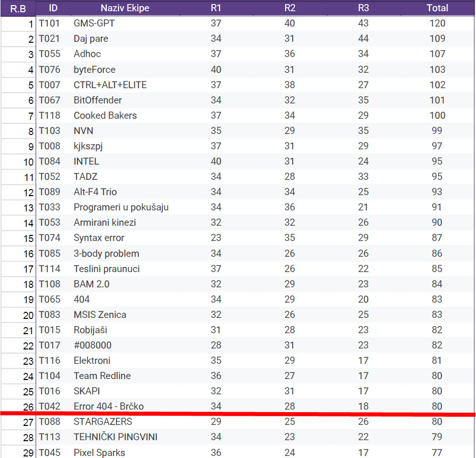Select the '#008000' team name cell

pos(93,345)
